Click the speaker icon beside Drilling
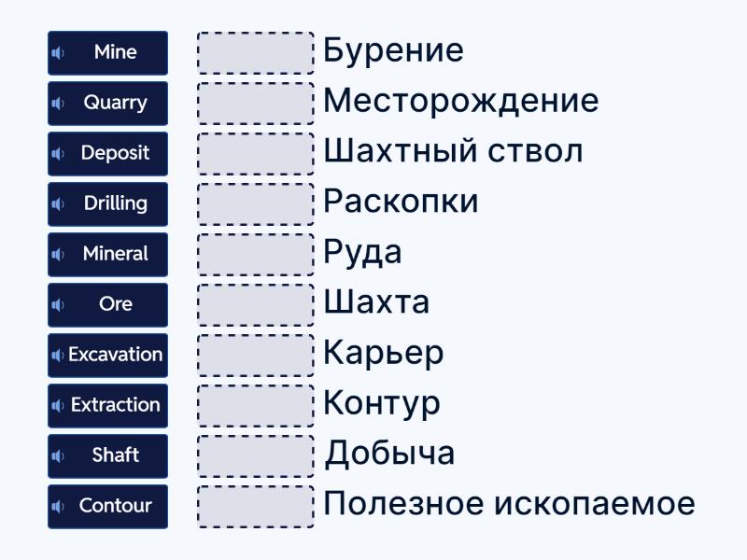The height and width of the screenshot is (560, 747). coord(59,204)
